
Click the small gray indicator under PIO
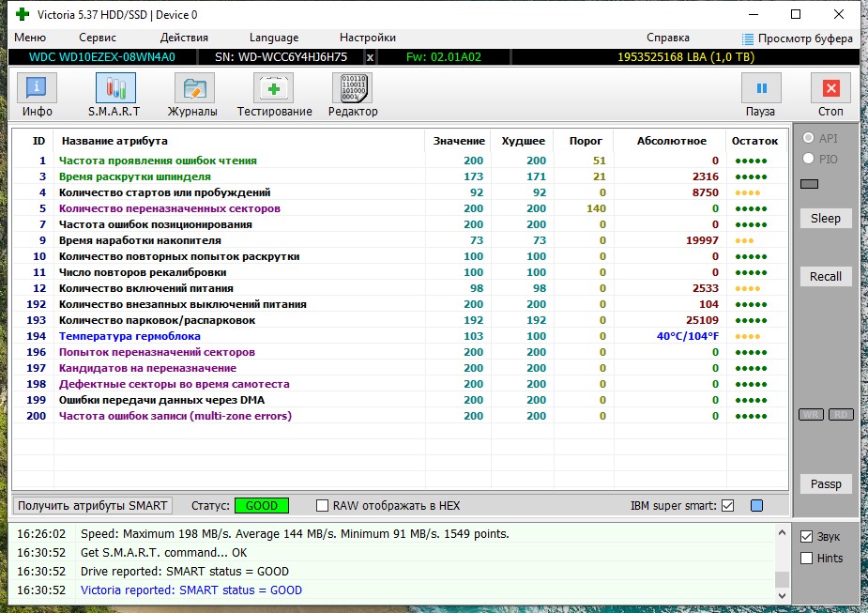809,184
